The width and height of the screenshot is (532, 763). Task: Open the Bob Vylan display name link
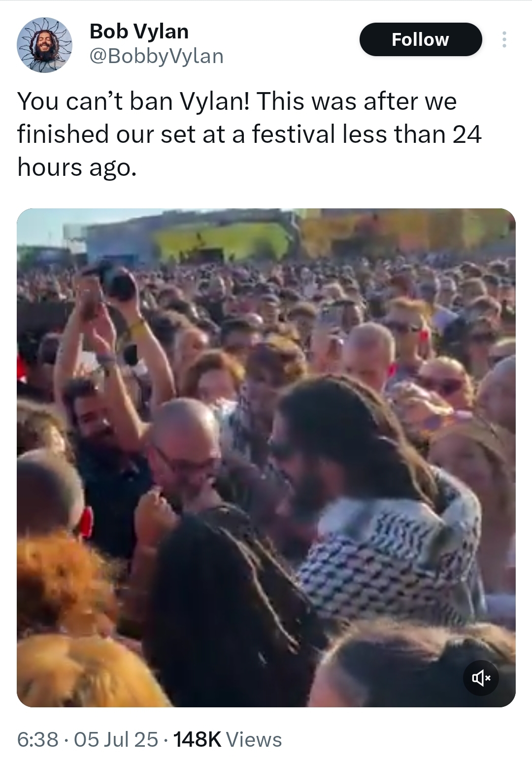coord(139,32)
